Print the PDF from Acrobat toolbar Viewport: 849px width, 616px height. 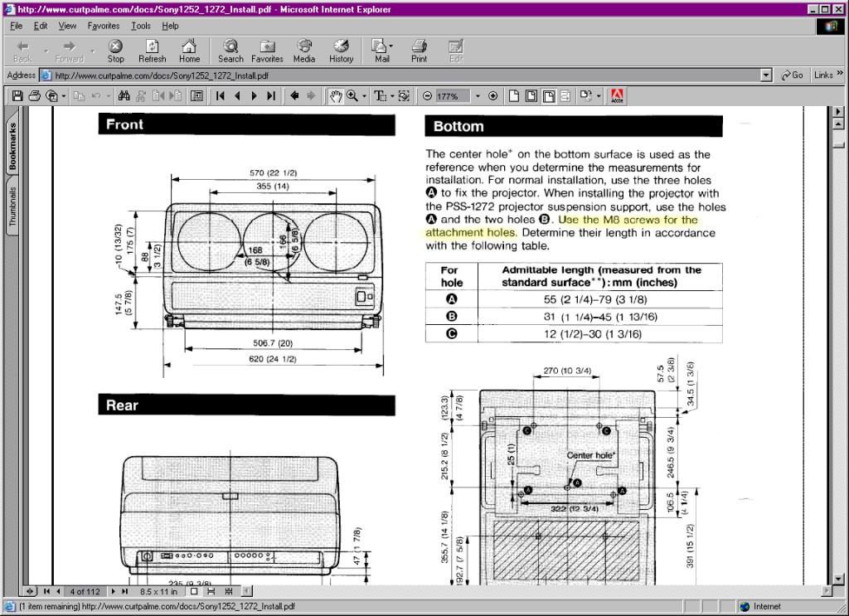[35, 96]
